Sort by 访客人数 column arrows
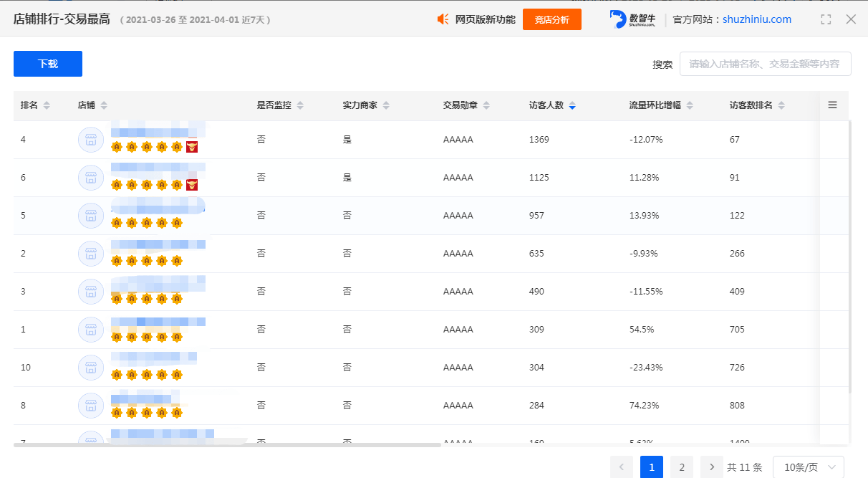 (572, 106)
